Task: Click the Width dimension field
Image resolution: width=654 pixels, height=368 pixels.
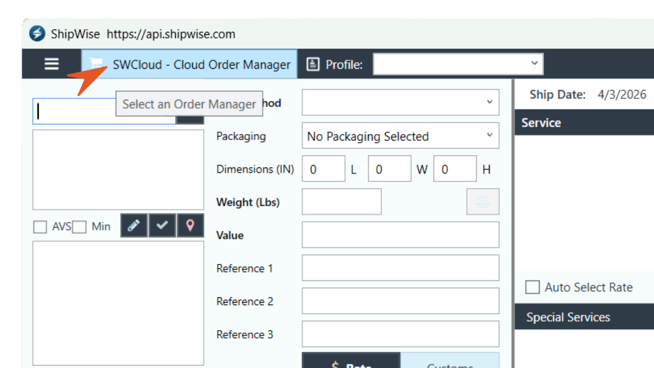Action: tap(390, 169)
